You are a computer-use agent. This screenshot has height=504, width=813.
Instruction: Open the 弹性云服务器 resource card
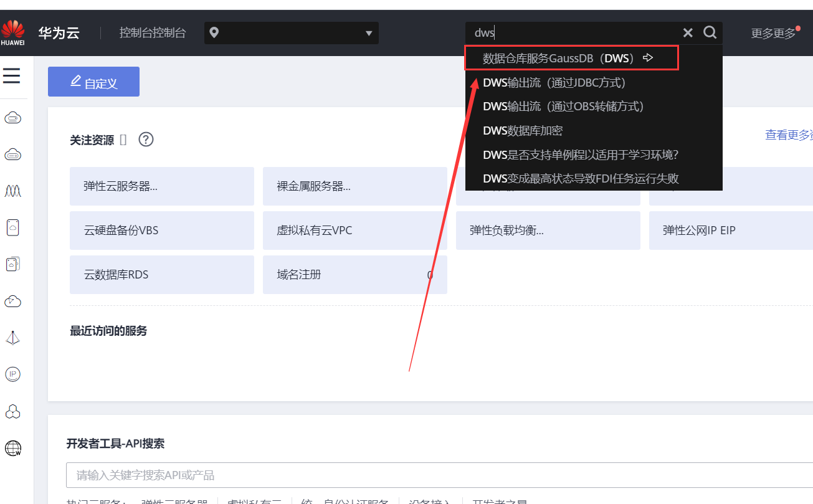click(162, 186)
